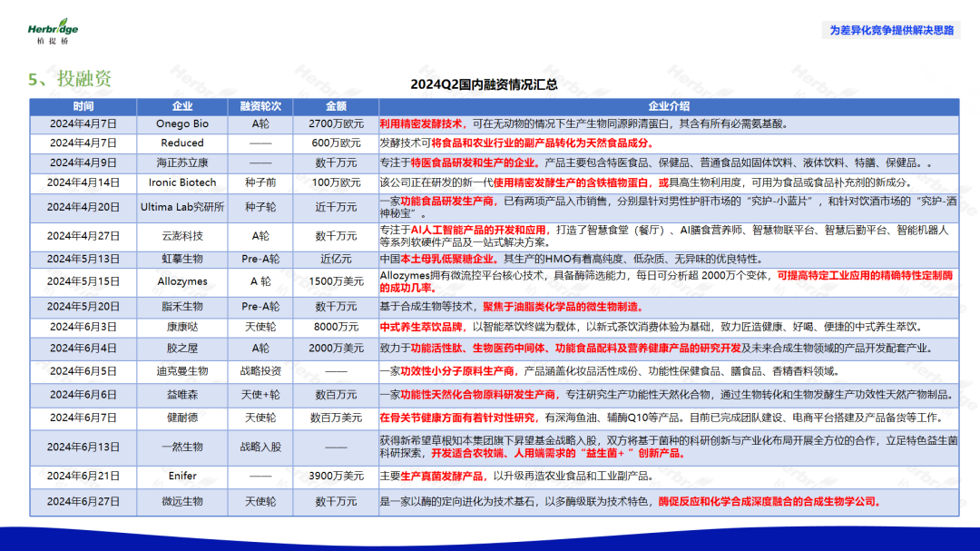Select the red text 聚焦于油脂类化学品的微生物制造
This screenshot has height=551, width=980.
coord(561,307)
